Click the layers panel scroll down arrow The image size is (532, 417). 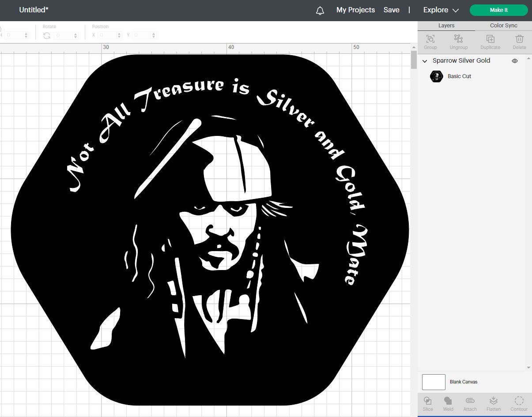coord(529,367)
